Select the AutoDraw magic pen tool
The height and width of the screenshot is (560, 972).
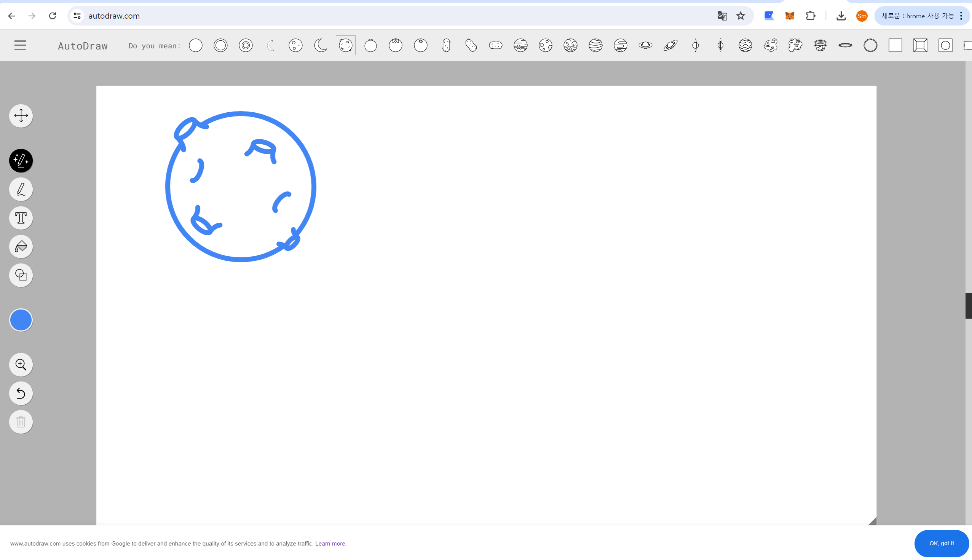[21, 160]
